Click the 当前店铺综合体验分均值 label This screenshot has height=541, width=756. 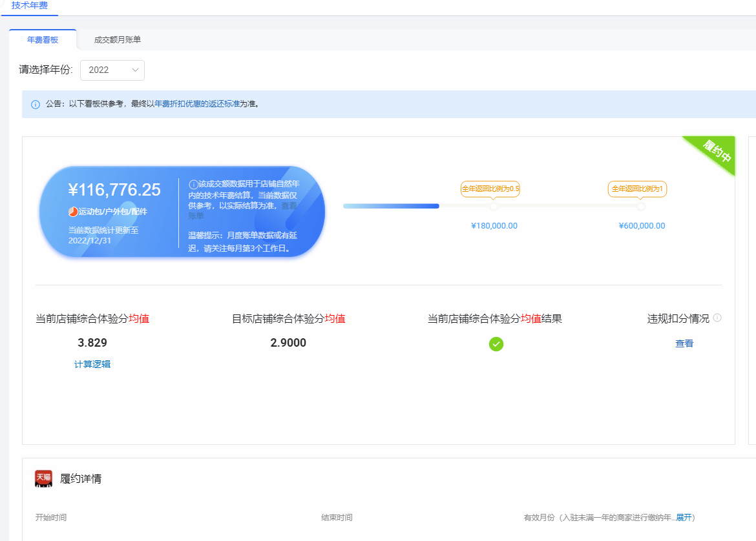tap(92, 318)
